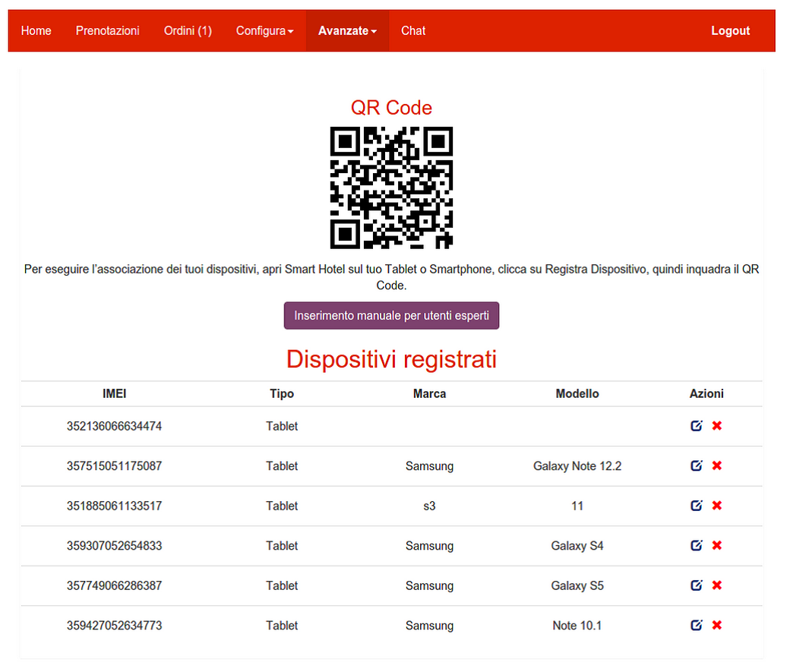Viewport: 787px width, 672px height.
Task: Delete the Galaxy S4 device entry
Action: point(716,545)
